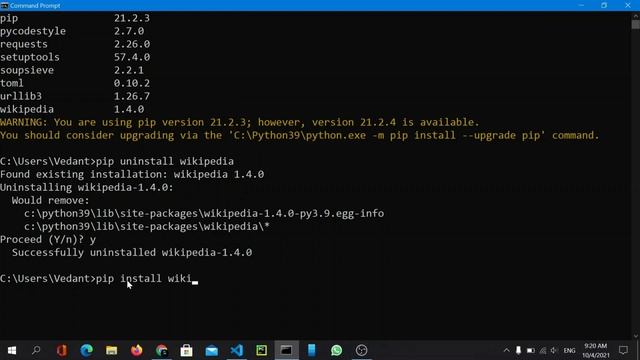
Task: Open File Explorer from taskbar
Action: click(111, 350)
